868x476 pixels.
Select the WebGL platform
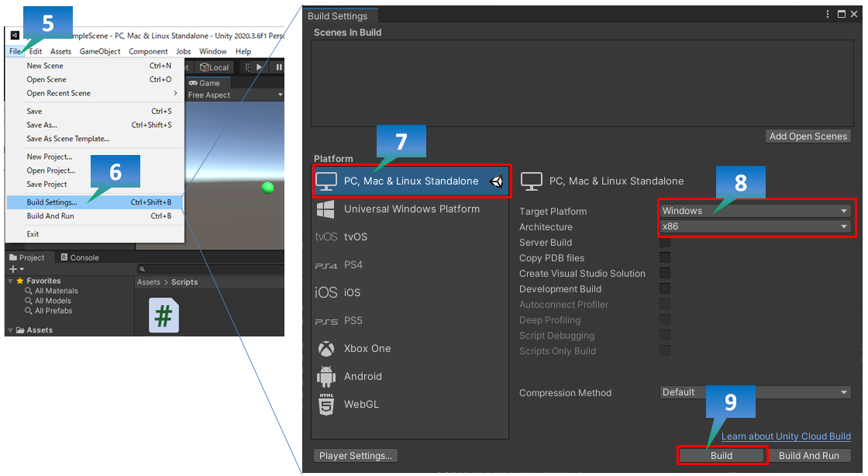(x=410, y=405)
